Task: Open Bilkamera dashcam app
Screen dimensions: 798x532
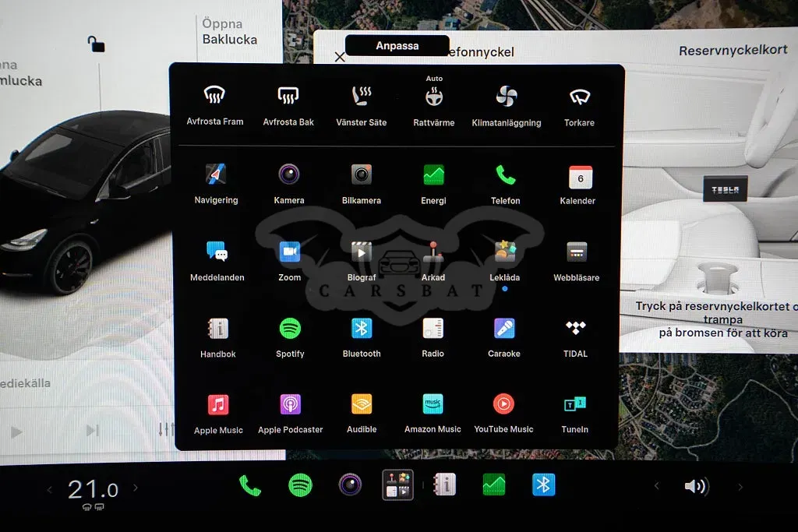Action: tap(362, 184)
